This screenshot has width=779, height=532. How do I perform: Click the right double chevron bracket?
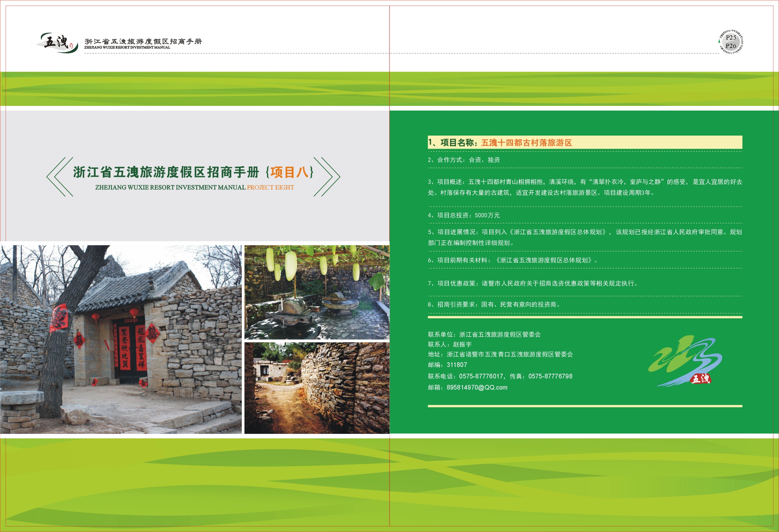[x=327, y=177]
